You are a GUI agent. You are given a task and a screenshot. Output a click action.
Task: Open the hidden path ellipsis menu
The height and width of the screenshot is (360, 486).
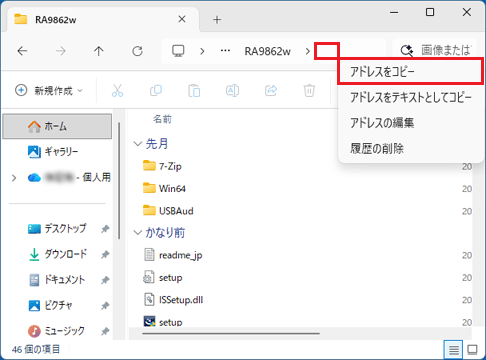225,51
